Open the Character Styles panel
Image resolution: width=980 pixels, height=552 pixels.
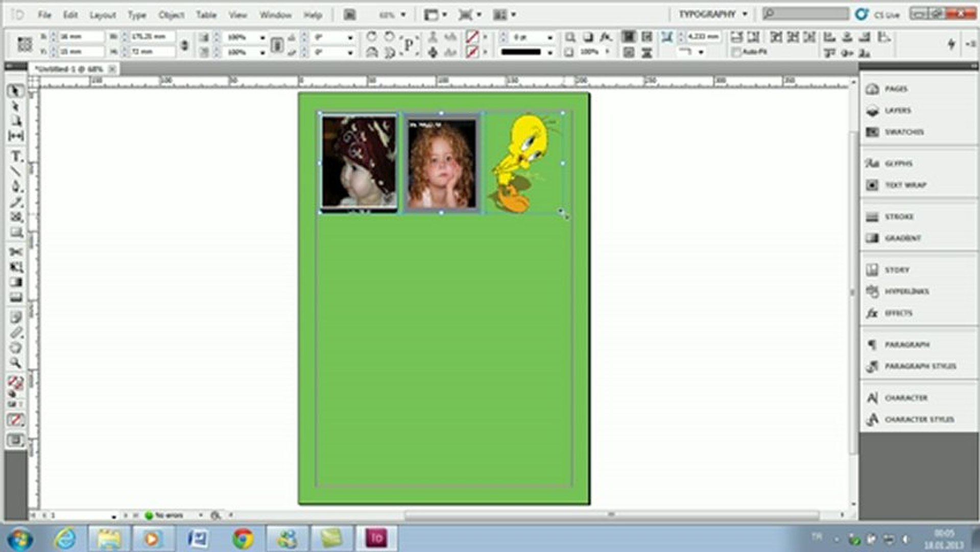pos(918,419)
